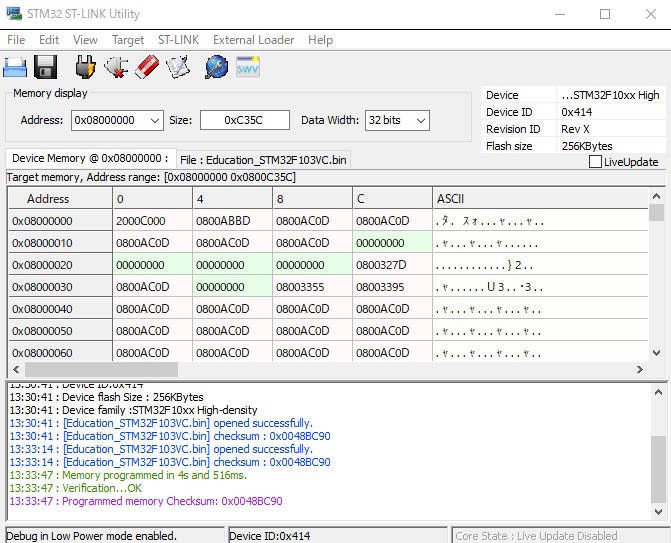
Task: Click status bar Debug in Low Power mode enabled
Action: tap(115, 536)
